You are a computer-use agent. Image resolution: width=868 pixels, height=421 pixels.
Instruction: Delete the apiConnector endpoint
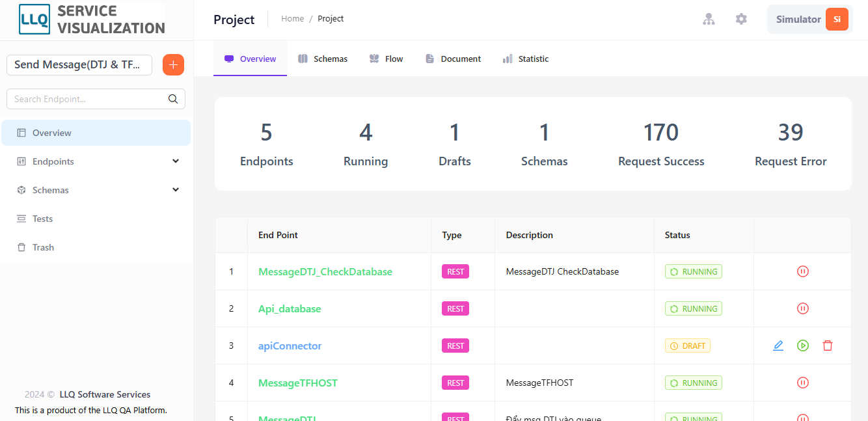pos(828,346)
